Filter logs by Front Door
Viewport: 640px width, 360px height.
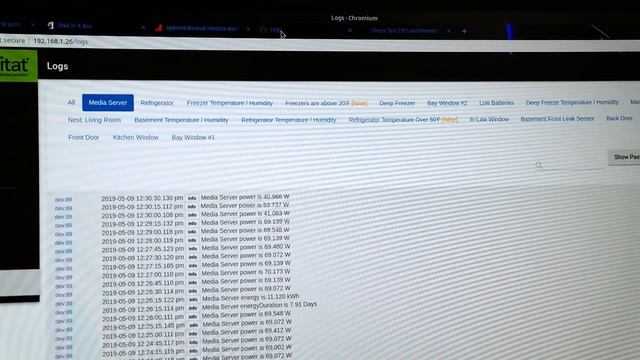pos(84,138)
